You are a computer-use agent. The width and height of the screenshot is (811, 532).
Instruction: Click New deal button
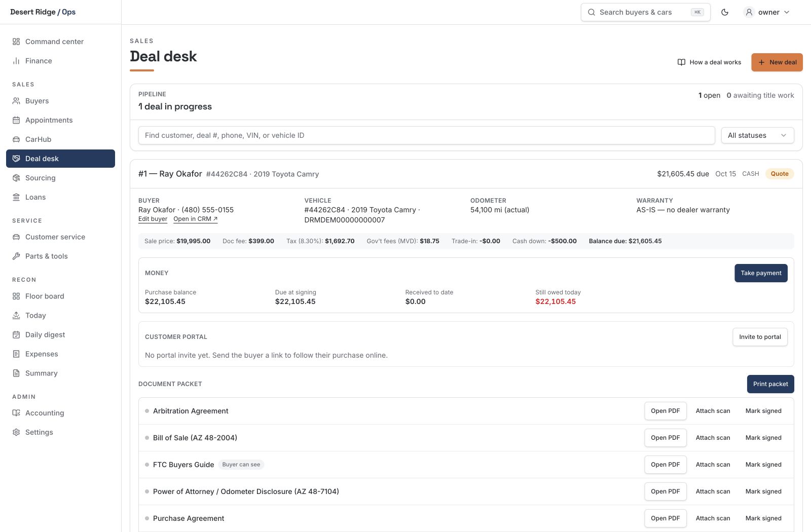pos(777,62)
